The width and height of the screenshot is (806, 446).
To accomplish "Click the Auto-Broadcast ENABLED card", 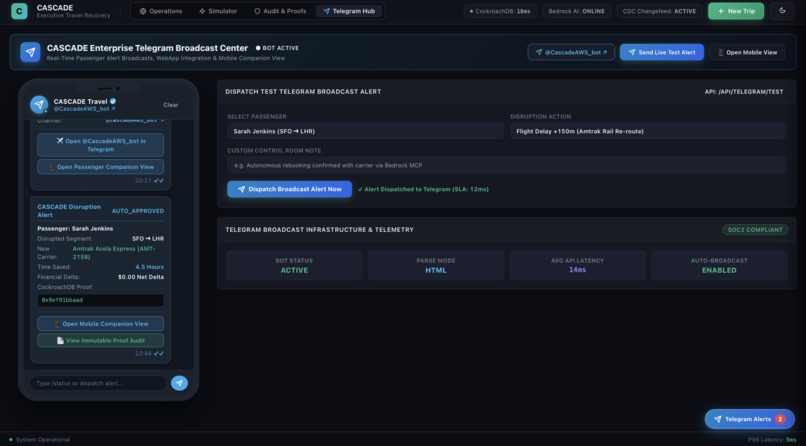I will click(719, 265).
